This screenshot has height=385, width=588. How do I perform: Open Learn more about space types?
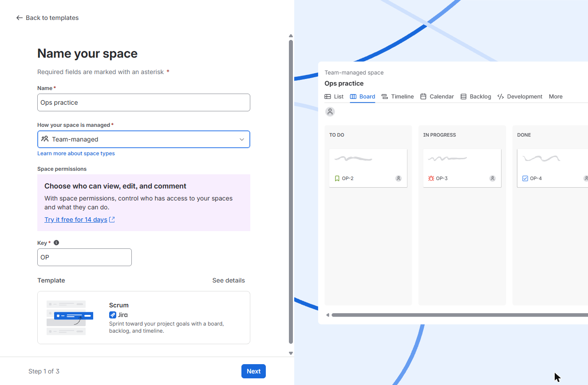[76, 153]
